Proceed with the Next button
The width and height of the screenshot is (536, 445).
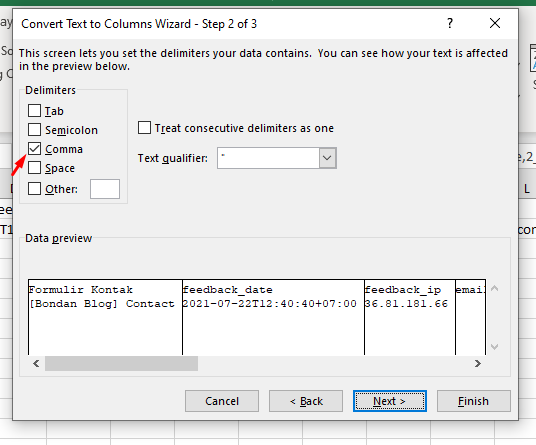[x=390, y=401]
